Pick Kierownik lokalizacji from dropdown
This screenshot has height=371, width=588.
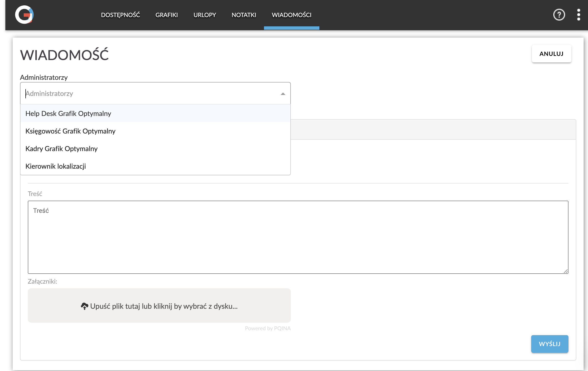[56, 166]
